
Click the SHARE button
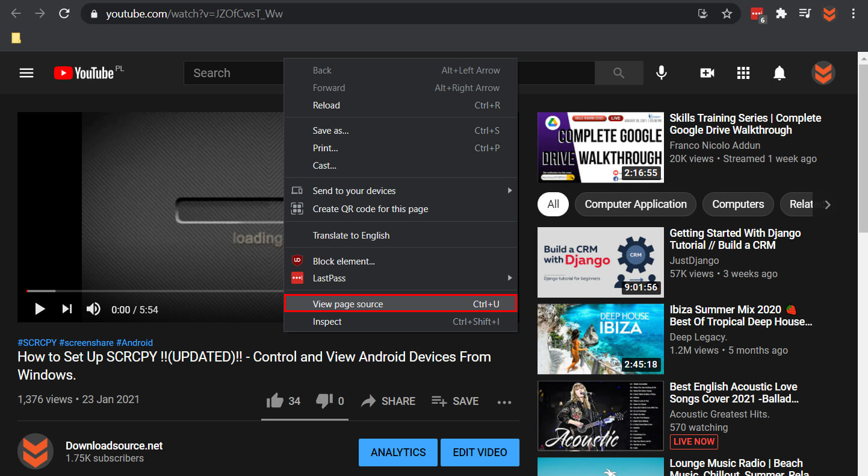[388, 401]
